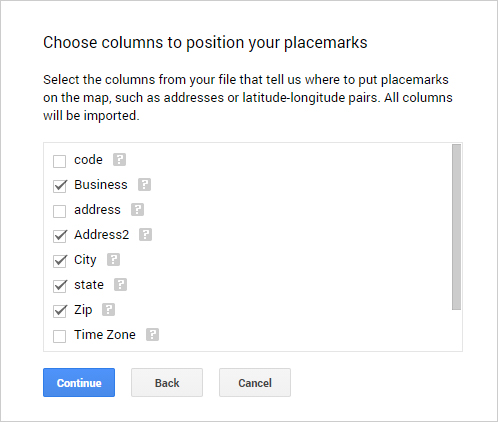The image size is (498, 422).
Task: Tick the Time Zone checkbox
Action: (x=60, y=336)
